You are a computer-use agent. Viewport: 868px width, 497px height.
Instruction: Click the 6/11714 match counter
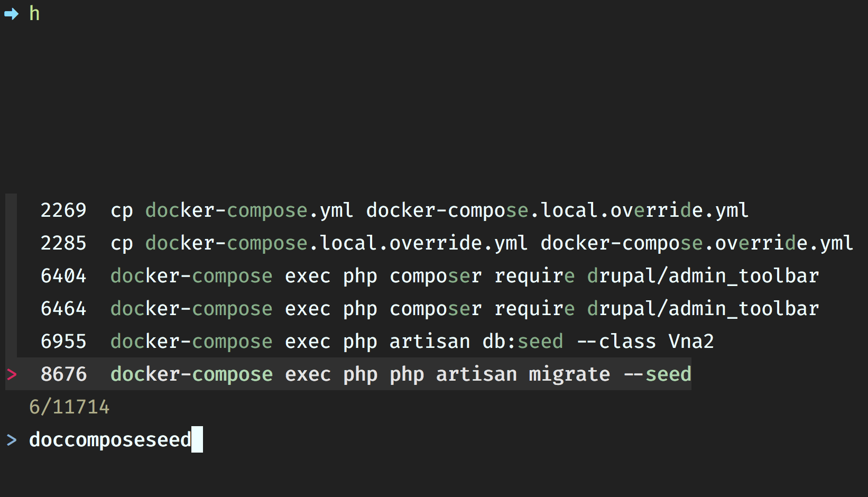point(69,407)
